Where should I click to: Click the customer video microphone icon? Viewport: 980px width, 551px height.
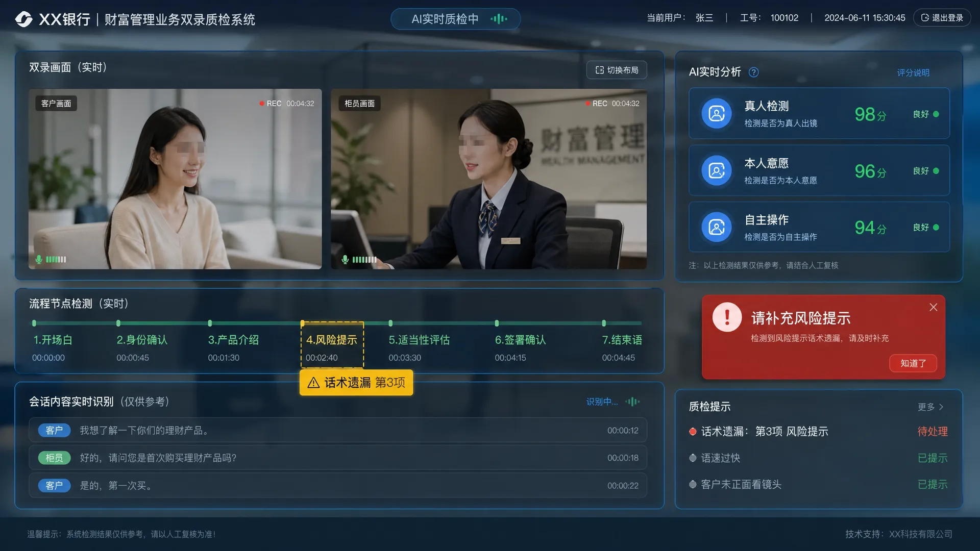click(39, 259)
